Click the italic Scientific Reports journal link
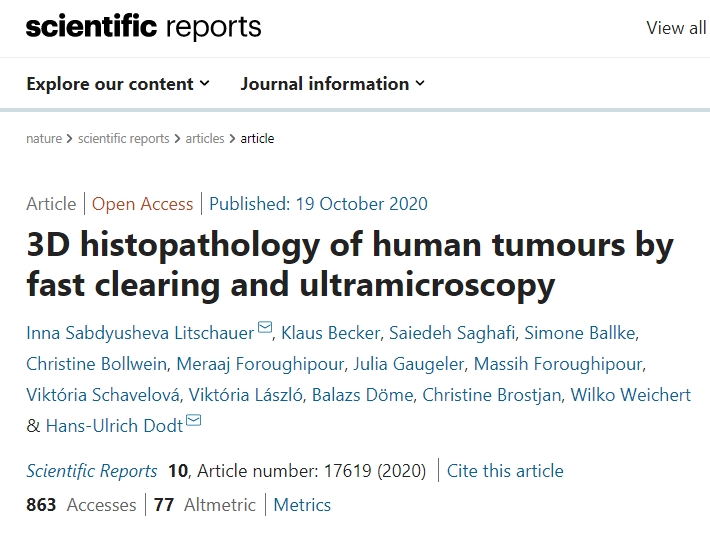Screen dimensions: 710x534 coord(91,471)
